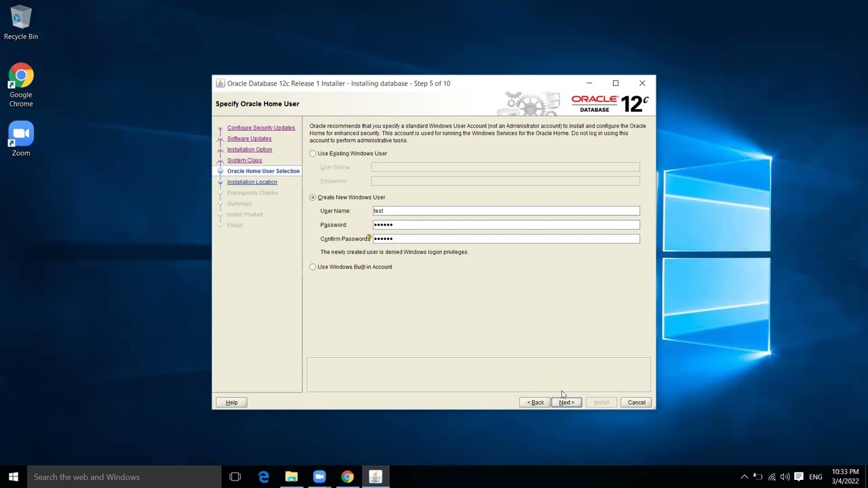868x488 pixels.
Task: Show hidden system tray icons
Action: pyautogui.click(x=744, y=477)
